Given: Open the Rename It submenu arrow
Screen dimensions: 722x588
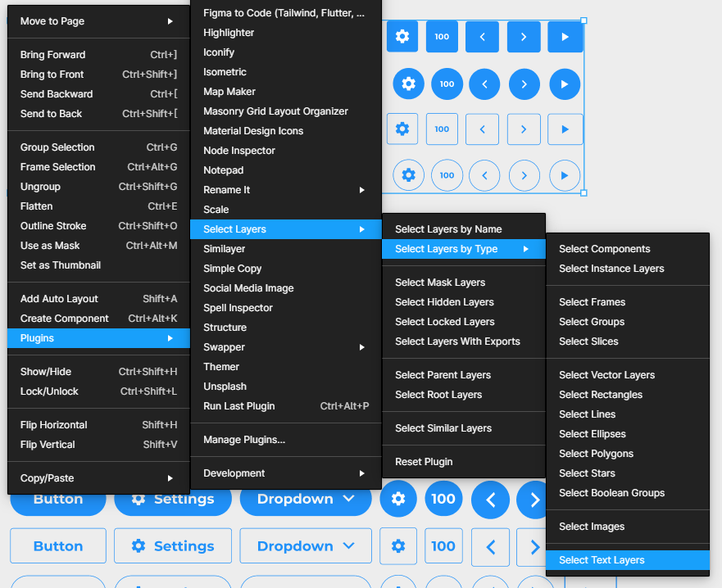Looking at the screenshot, I should [362, 190].
